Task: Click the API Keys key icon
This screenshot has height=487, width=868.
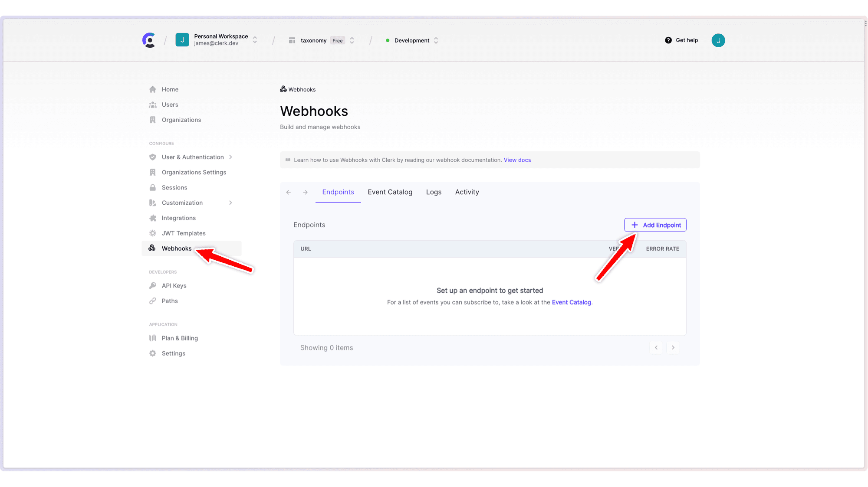Action: (x=152, y=285)
